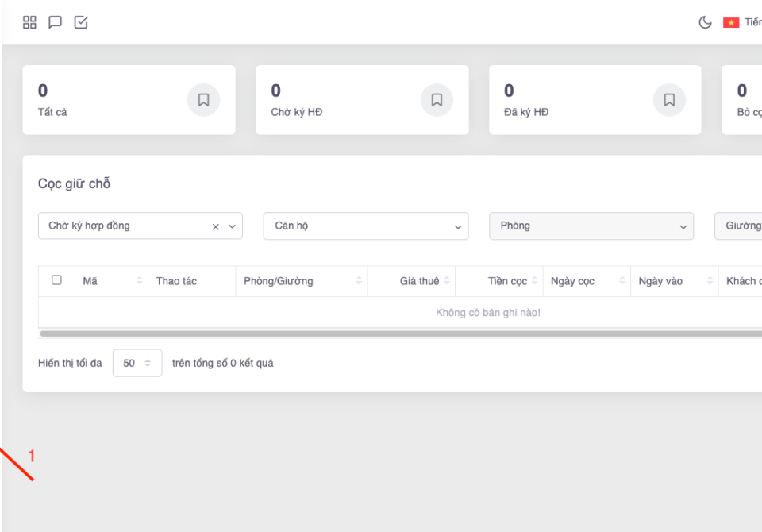Open the grid apps menu icon
This screenshot has height=532, width=762.
pyautogui.click(x=29, y=22)
